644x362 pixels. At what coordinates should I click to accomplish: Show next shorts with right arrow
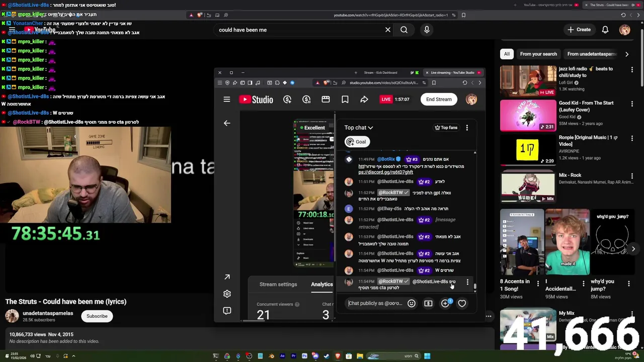(633, 249)
